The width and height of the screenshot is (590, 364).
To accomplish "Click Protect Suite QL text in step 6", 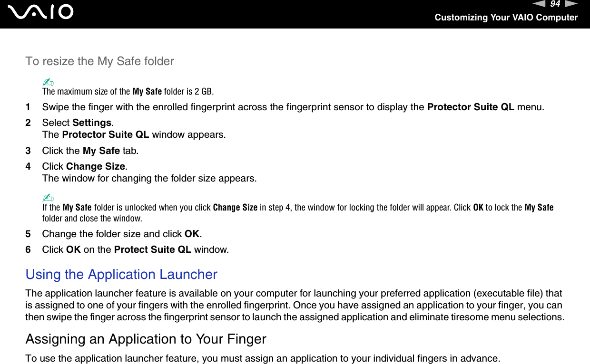I will 153,249.
